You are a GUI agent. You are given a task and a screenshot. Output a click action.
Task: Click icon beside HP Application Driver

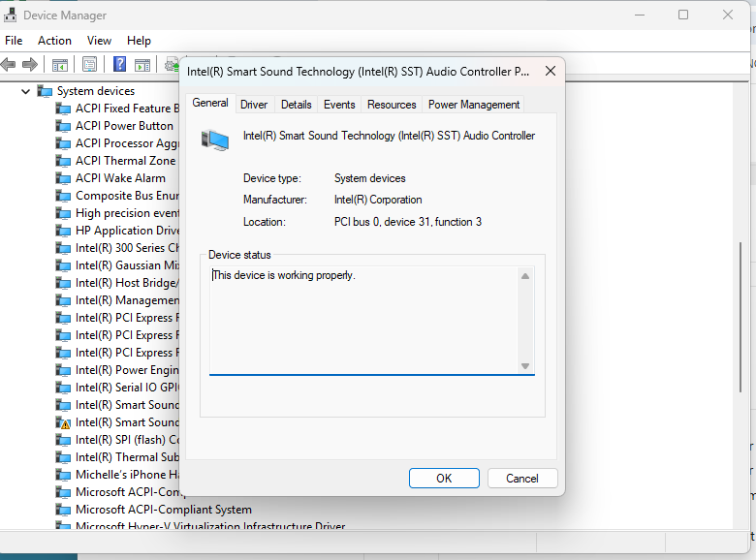click(63, 231)
